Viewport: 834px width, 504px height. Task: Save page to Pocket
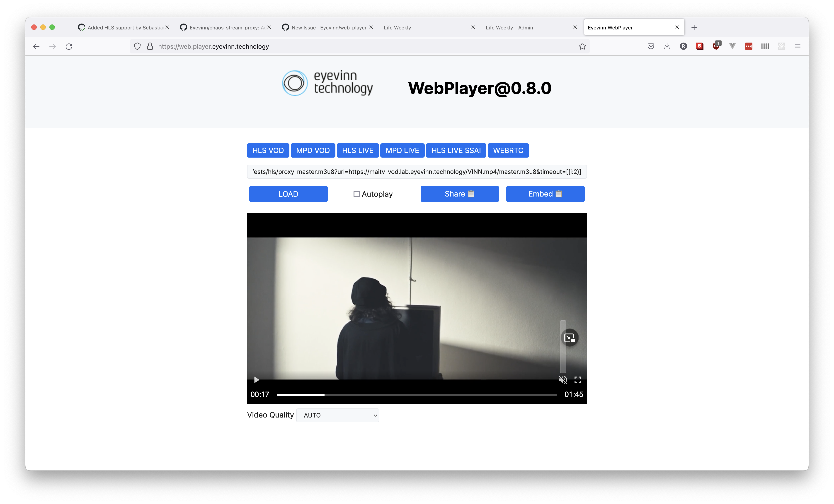tap(651, 46)
